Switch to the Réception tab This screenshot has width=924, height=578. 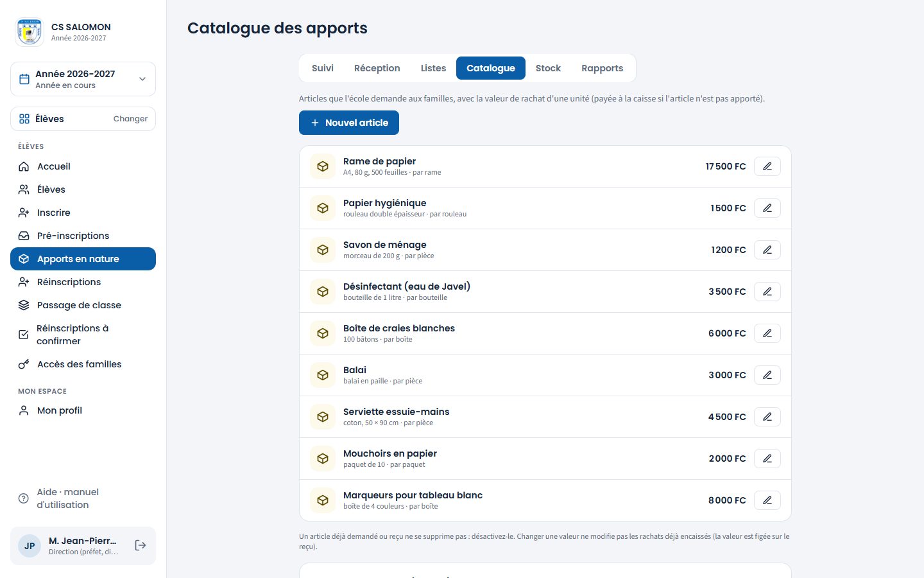377,68
